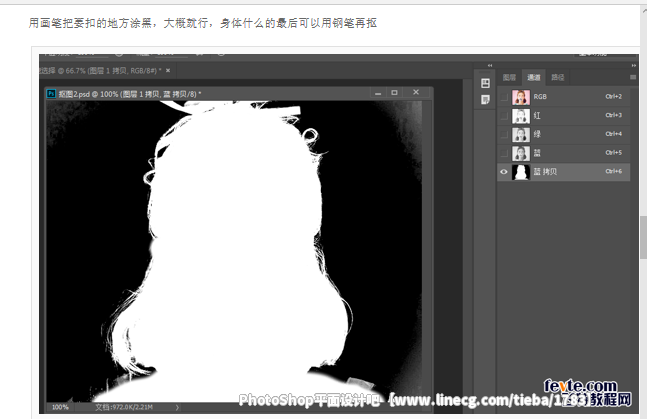
Task: Show the RGB channel visibility box
Action: point(504,97)
